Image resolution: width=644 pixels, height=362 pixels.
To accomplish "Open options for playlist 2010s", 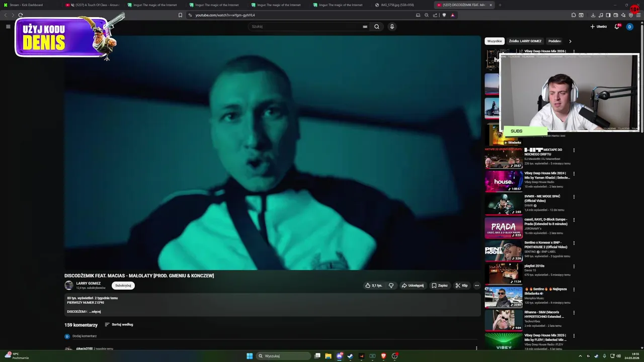I will pos(574,266).
